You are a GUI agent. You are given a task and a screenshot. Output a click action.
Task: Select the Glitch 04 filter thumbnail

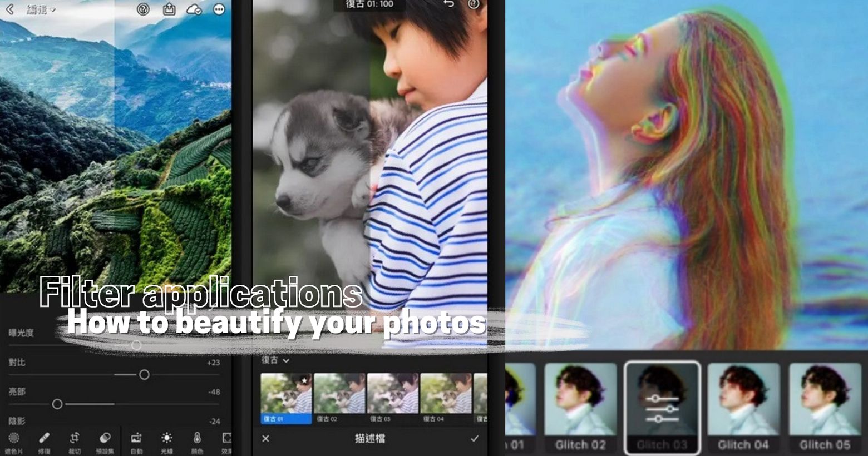point(743,407)
